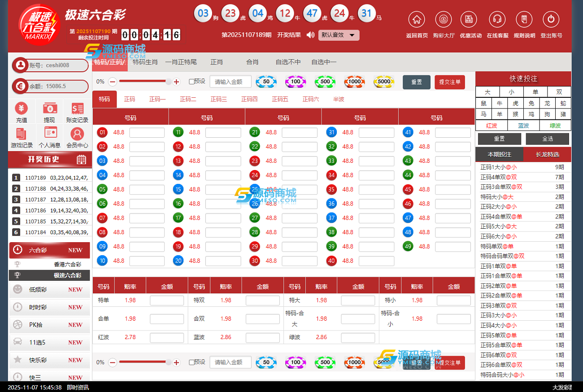Click the top 提交注单 submit button

tap(449, 82)
